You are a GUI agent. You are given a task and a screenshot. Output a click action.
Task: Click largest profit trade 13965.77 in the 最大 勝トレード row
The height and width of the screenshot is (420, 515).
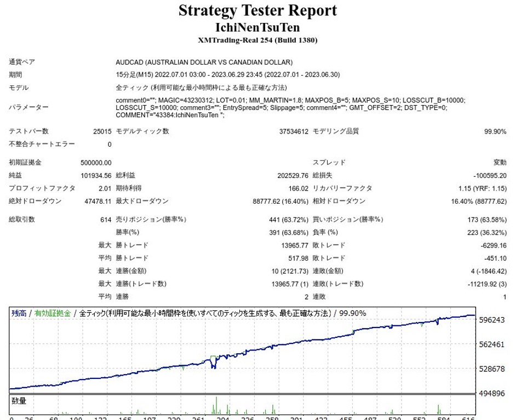pyautogui.click(x=295, y=245)
